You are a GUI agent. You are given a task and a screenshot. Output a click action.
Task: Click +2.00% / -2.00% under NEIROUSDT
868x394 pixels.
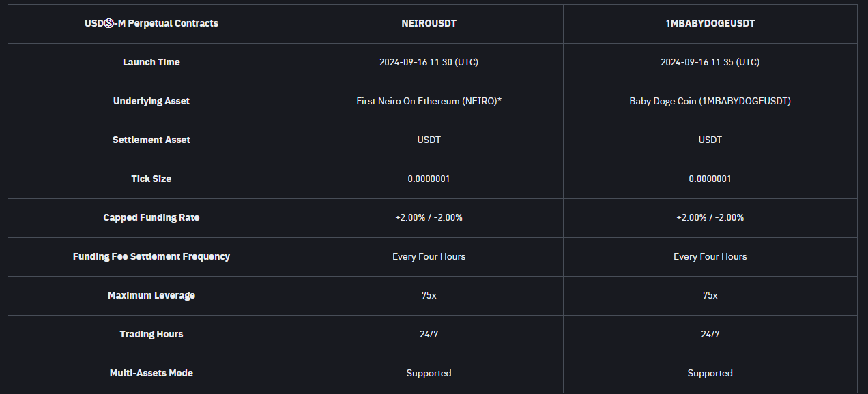(429, 217)
